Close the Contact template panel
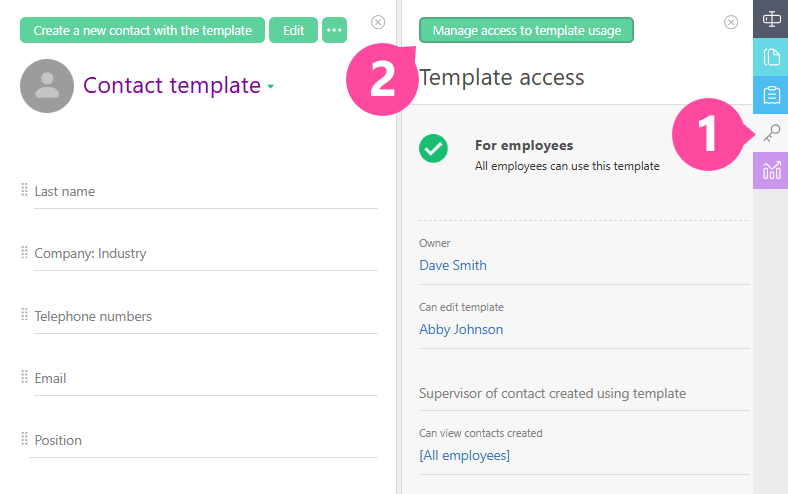The height and width of the screenshot is (494, 788). 378,22
